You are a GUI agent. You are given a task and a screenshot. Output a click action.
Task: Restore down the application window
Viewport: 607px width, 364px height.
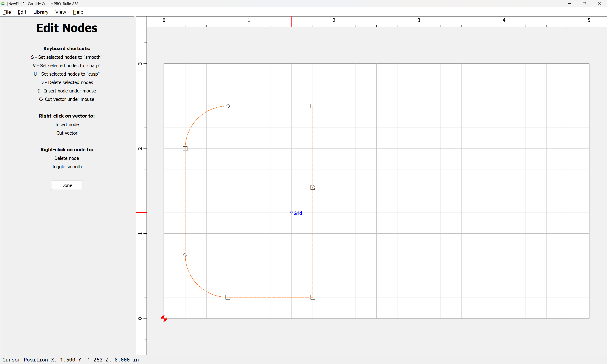(x=584, y=3)
